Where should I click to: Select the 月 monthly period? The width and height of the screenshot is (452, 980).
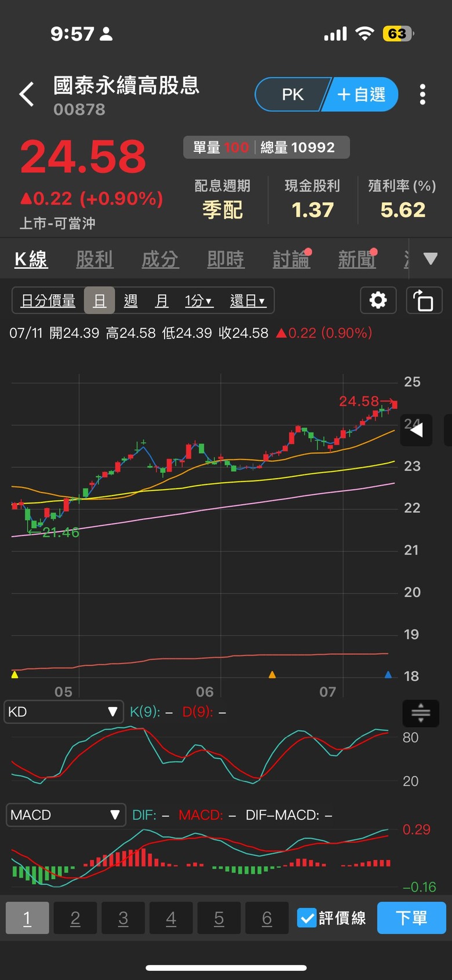click(x=162, y=301)
